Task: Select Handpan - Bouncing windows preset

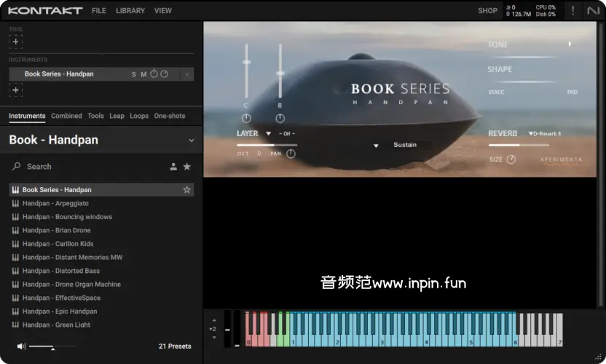Action: (101, 217)
